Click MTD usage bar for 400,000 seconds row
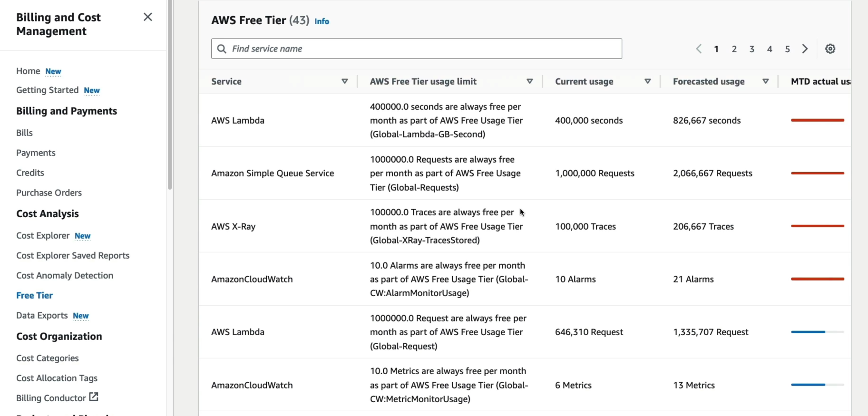This screenshot has width=868, height=416. pos(818,120)
